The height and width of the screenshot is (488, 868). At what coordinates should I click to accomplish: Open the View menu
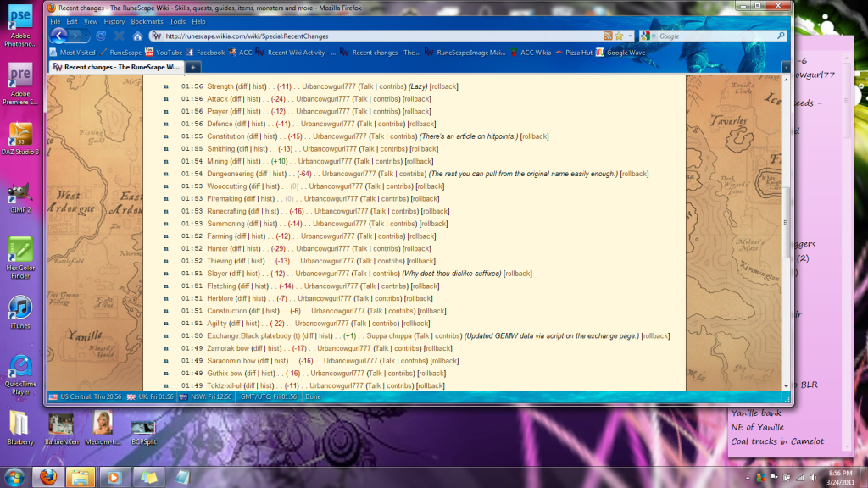coord(90,21)
